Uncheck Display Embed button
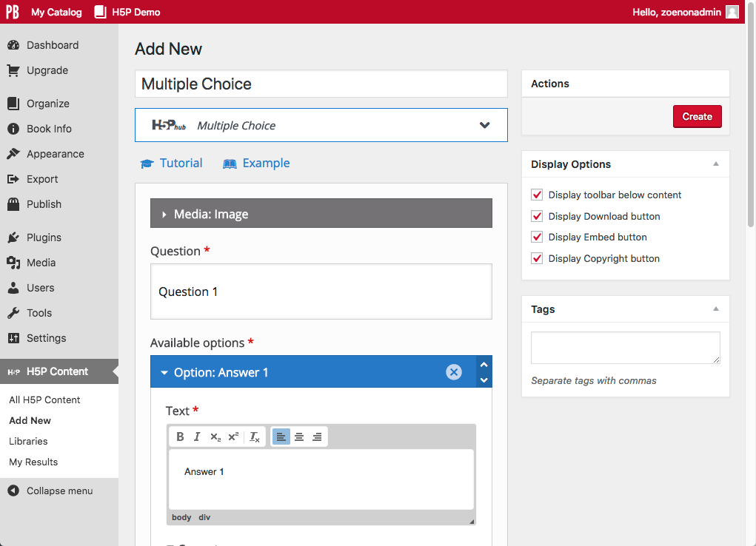 pos(537,237)
